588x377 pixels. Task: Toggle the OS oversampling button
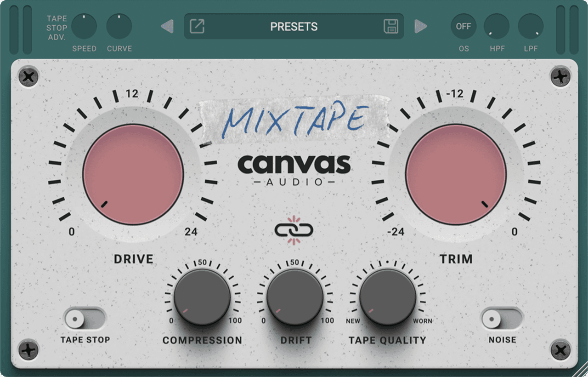pos(464,26)
